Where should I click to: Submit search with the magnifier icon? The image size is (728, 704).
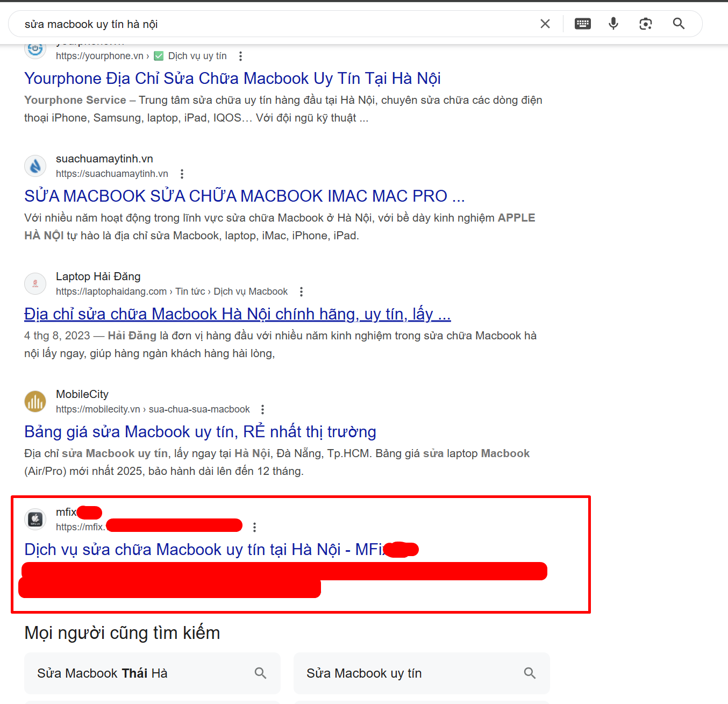pyautogui.click(x=679, y=24)
